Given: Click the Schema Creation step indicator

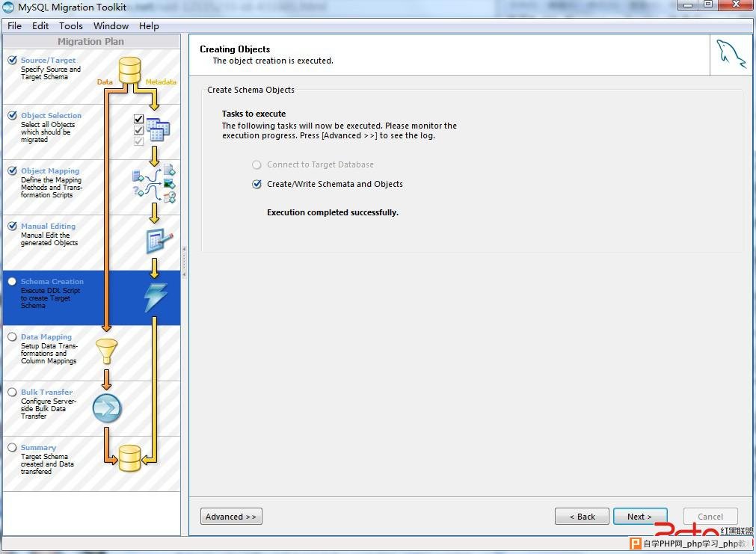Looking at the screenshot, I should (12, 282).
